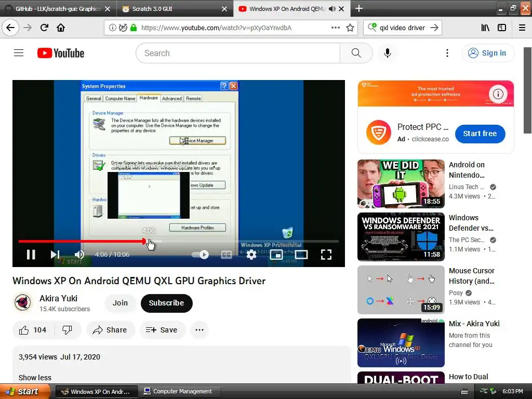Open the Windows Defender vs Ransomware thumbnail
Viewport: 532px width, 399px height.
[401, 237]
